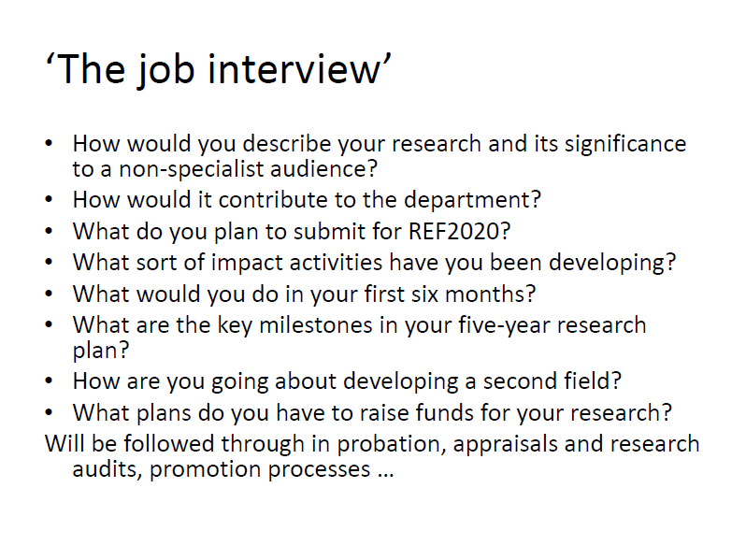This screenshot has width=746, height=560.
Task: Select the impact activities question line
Action: (375, 263)
